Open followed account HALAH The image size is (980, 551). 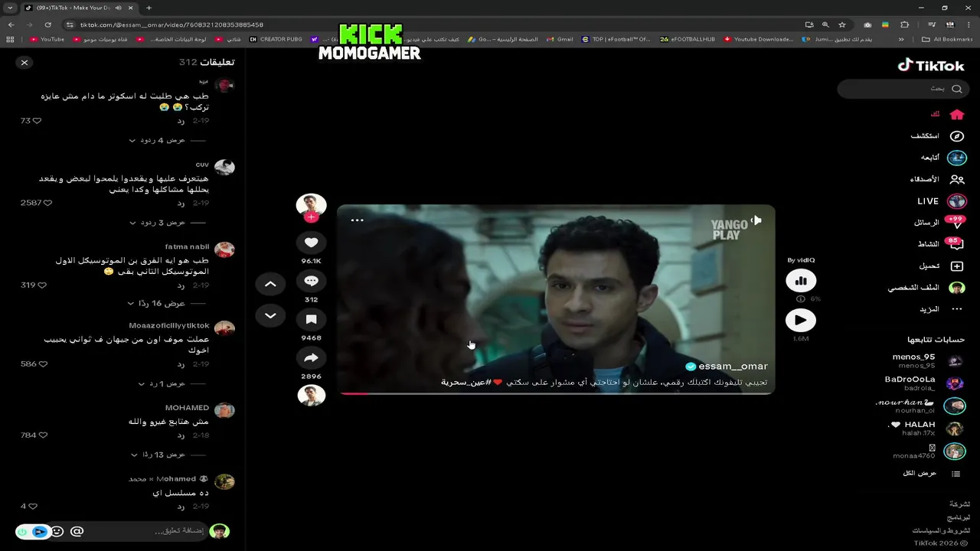tap(926, 429)
